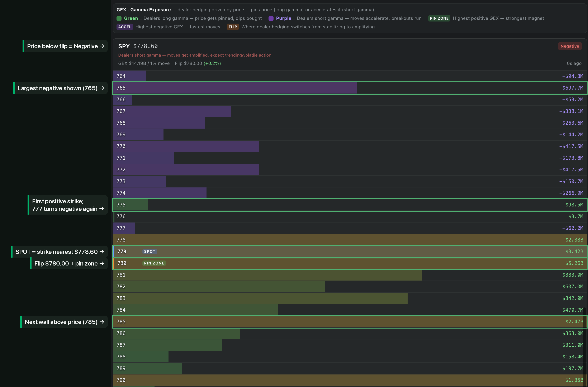Select the SPY ticker title
Screen dimensions: 588x387
coord(124,46)
